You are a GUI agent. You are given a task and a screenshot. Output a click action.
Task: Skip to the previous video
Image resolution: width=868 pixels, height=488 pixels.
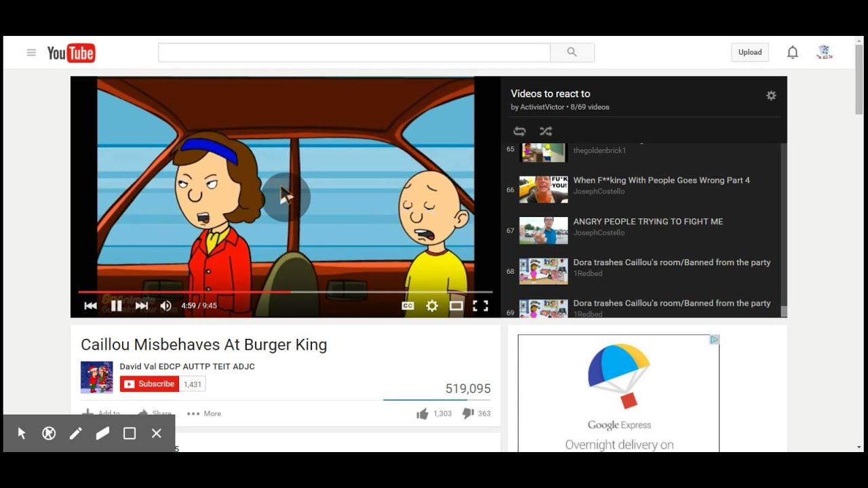(x=90, y=306)
